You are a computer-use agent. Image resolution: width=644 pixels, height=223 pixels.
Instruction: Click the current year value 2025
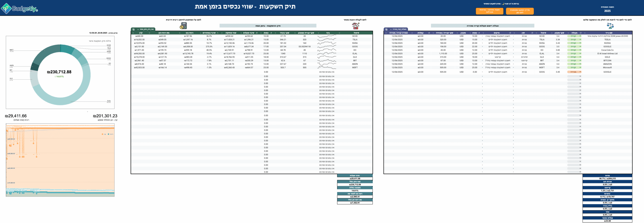click(608, 11)
